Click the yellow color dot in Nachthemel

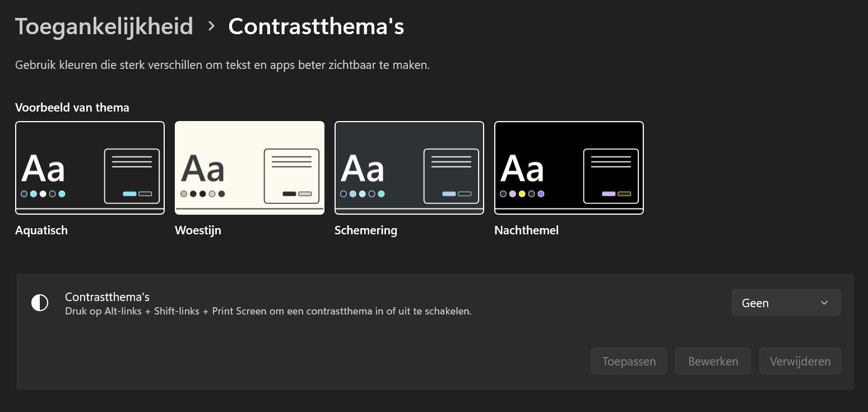[522, 194]
